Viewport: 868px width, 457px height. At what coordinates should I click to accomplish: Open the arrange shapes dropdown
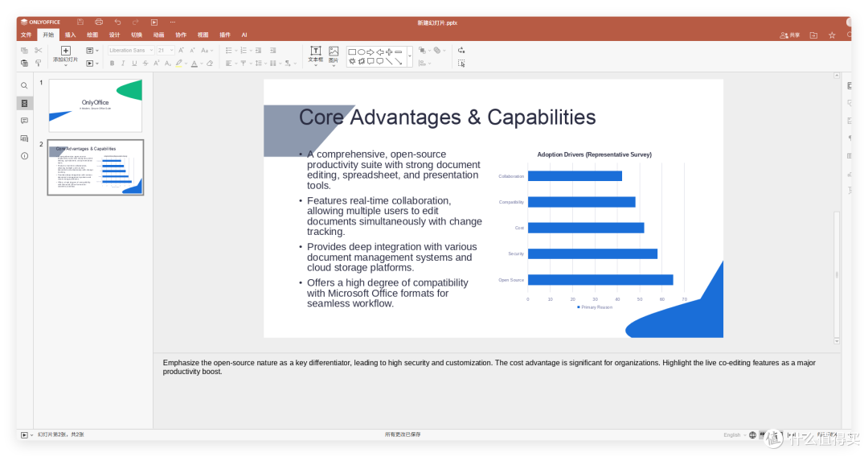click(424, 51)
